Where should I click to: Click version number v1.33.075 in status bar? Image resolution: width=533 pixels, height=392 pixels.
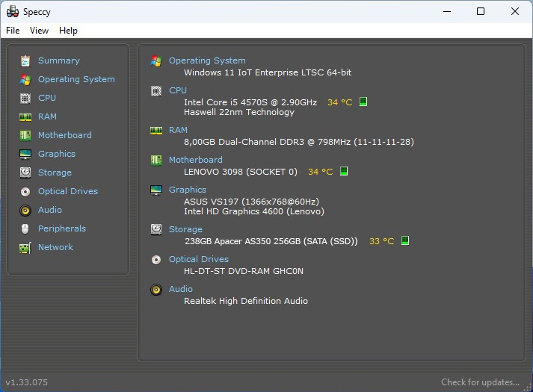[26, 382]
